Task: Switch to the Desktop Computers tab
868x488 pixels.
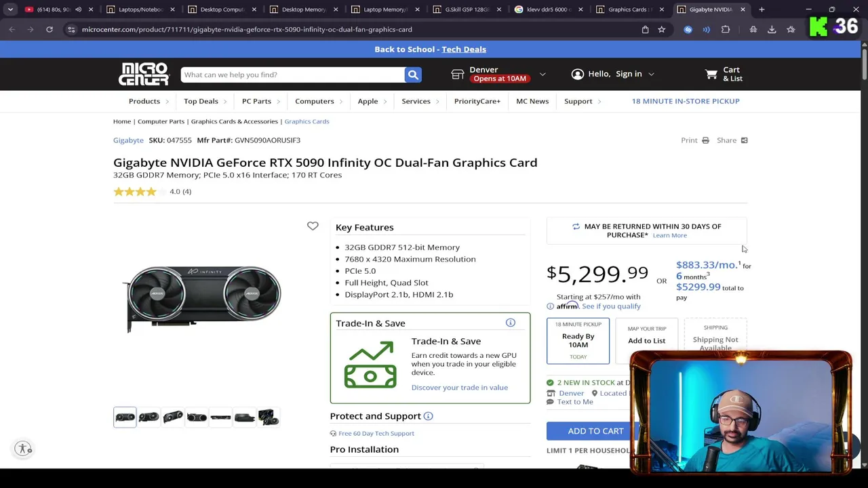Action: tap(222, 9)
